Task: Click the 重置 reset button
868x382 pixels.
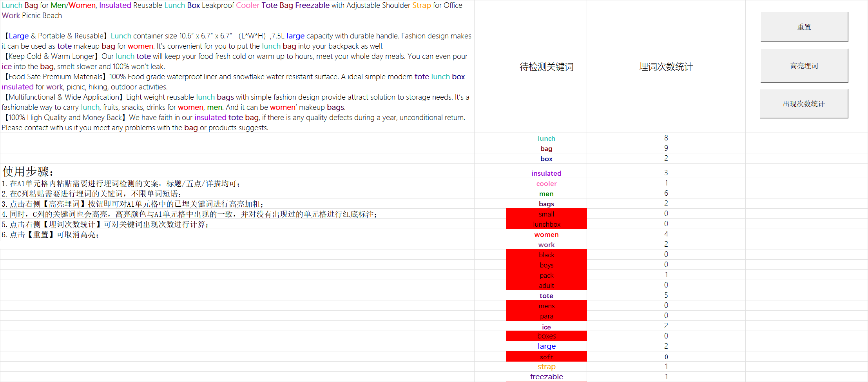Action: coord(804,26)
